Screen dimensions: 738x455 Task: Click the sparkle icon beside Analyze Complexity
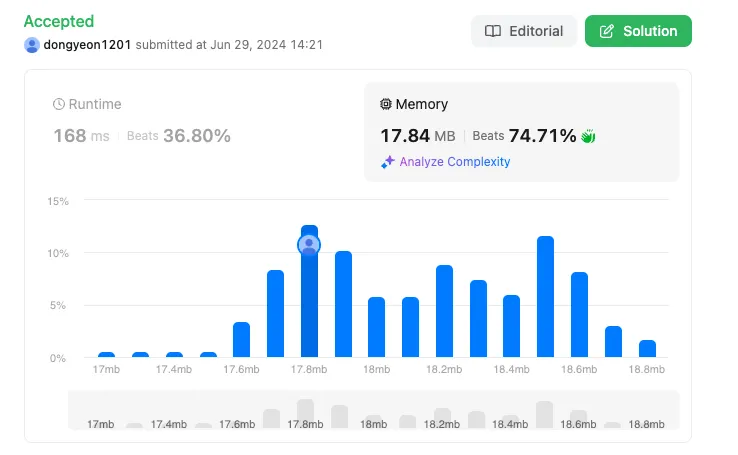tap(388, 162)
